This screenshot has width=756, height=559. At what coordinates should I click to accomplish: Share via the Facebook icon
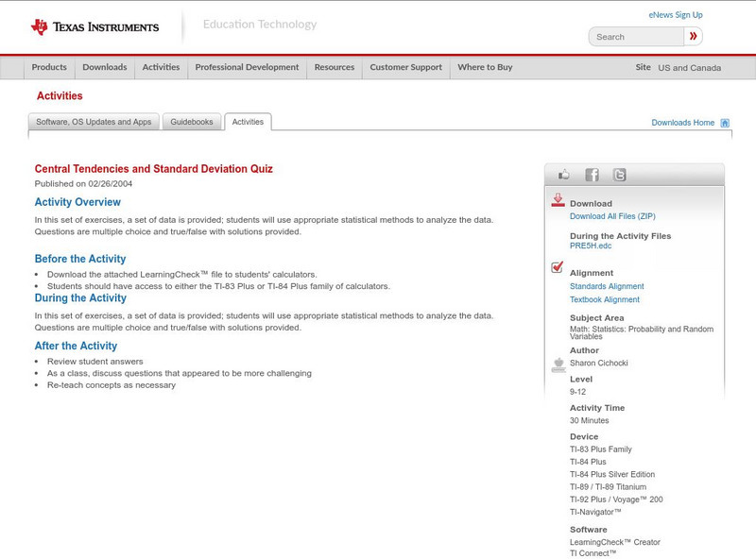[x=593, y=175]
